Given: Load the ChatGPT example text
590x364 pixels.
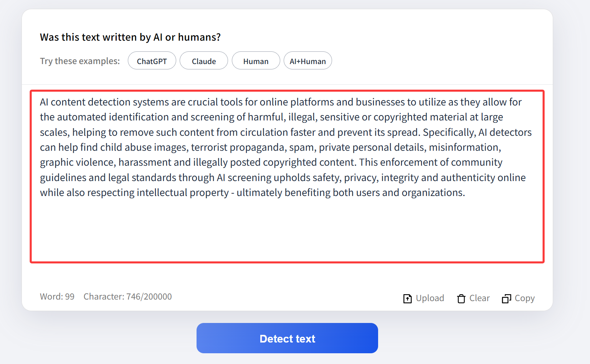Looking at the screenshot, I should [152, 61].
